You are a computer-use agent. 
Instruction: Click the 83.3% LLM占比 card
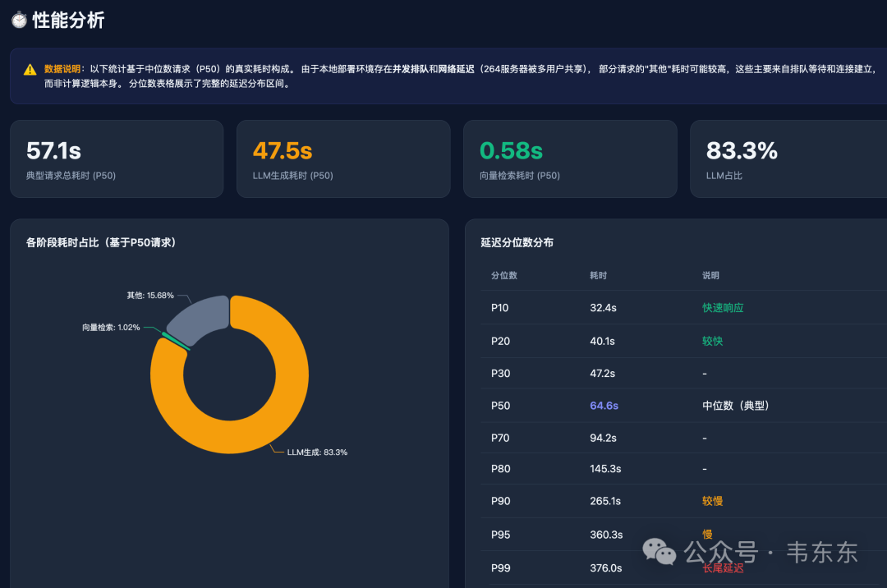[787, 159]
